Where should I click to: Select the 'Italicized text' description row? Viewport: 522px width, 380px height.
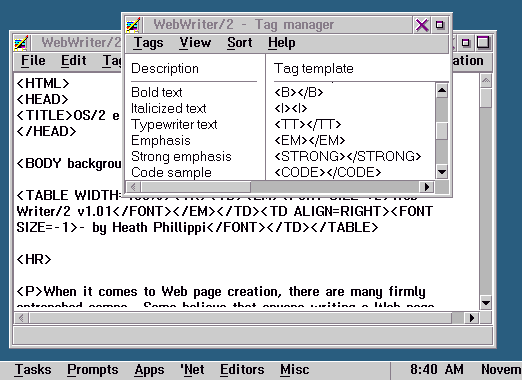168,108
